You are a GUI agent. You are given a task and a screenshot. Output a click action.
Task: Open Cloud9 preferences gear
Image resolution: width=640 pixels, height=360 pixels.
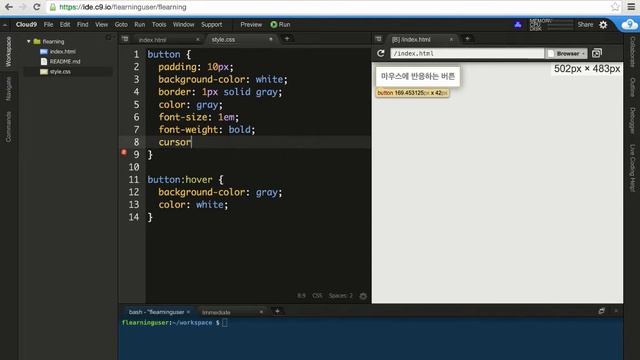click(x=603, y=24)
